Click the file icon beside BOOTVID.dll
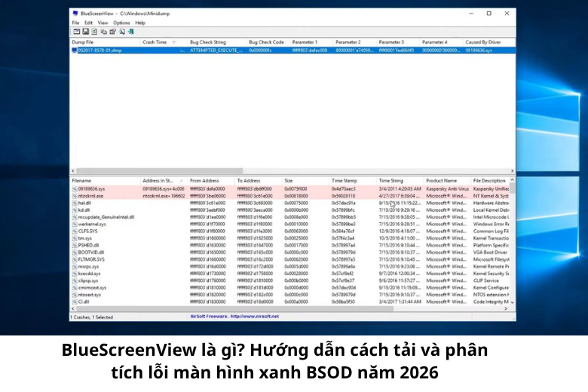 tap(75, 253)
